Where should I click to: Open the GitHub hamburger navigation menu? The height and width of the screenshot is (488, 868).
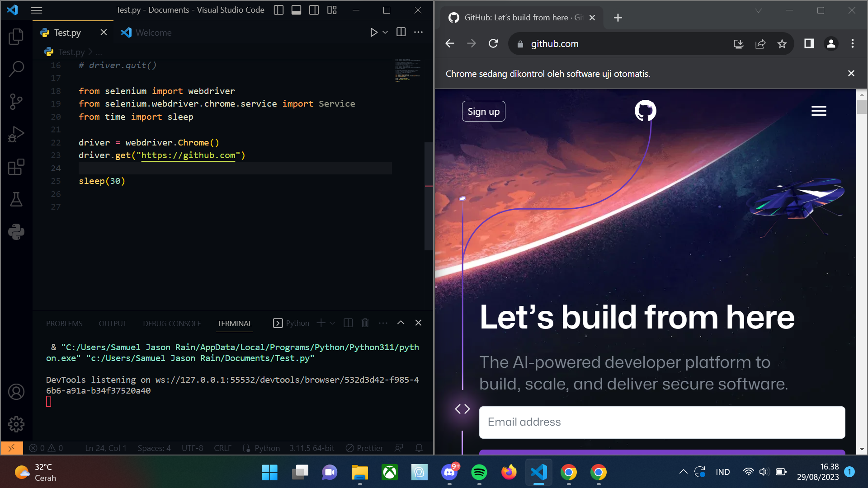pos(819,111)
